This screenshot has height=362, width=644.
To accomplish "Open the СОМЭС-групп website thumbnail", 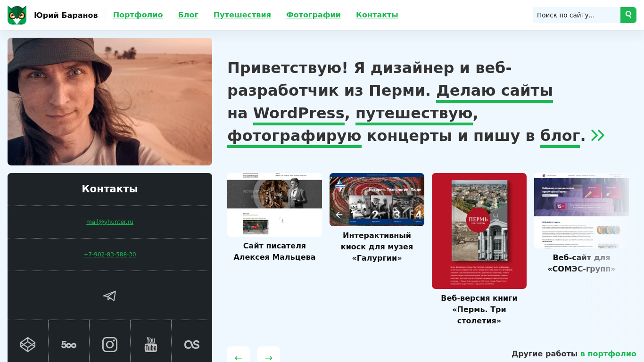I will 581,211.
